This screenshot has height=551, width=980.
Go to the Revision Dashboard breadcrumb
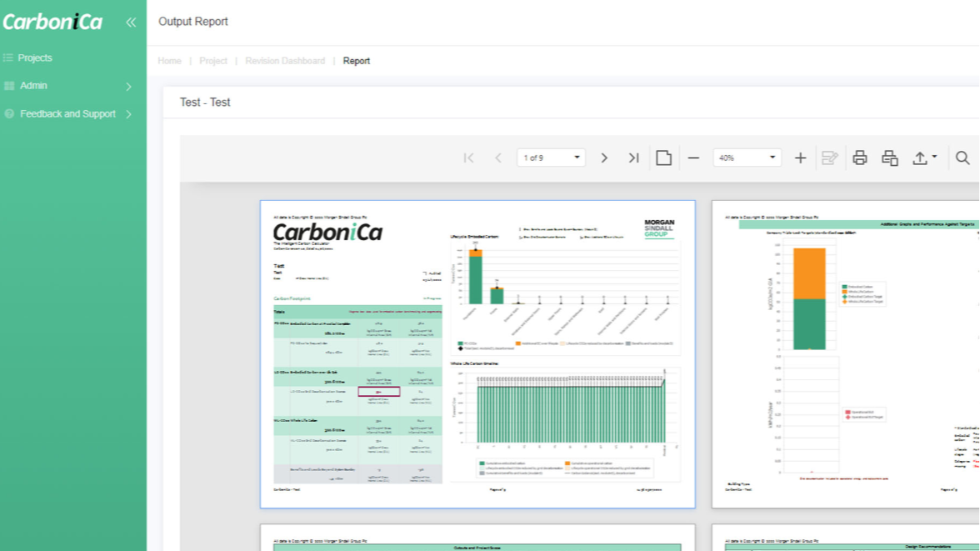[x=285, y=61]
